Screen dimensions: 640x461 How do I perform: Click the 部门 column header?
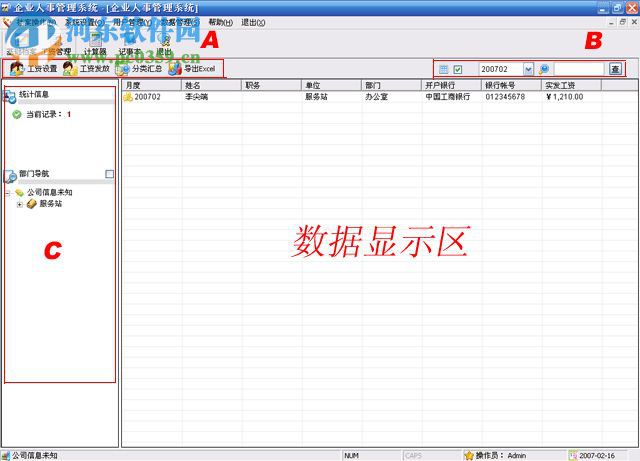coord(391,85)
